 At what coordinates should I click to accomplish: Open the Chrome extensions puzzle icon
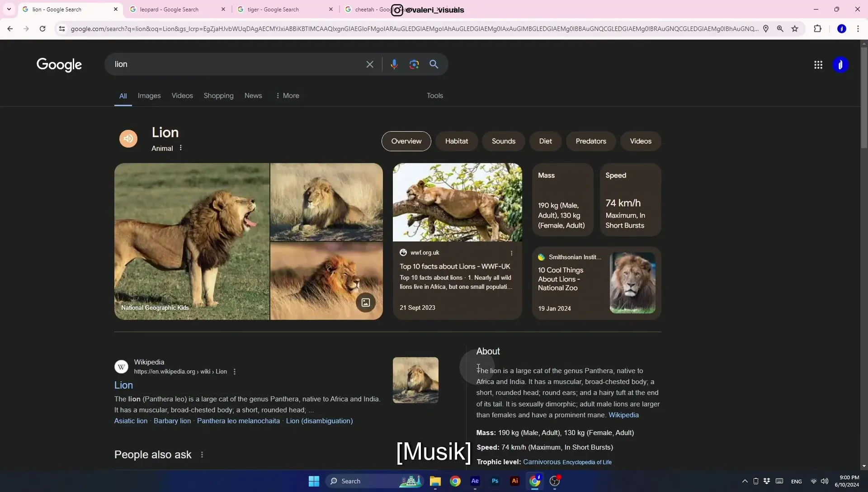click(817, 28)
